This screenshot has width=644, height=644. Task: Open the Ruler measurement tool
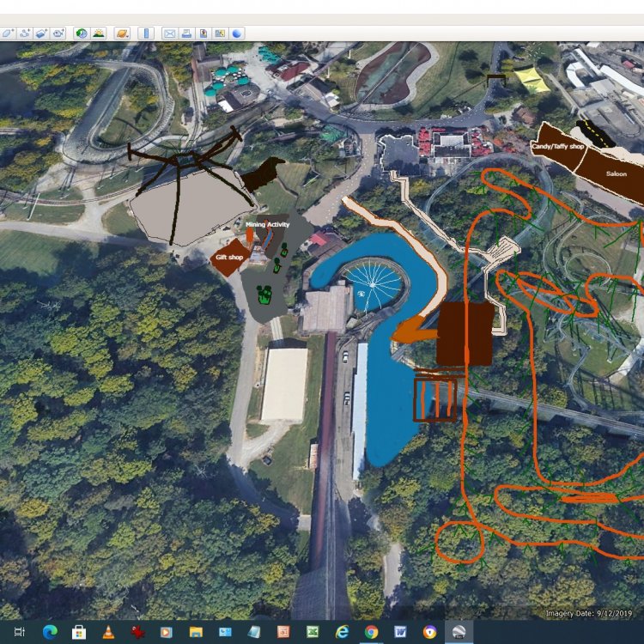[x=146, y=33]
